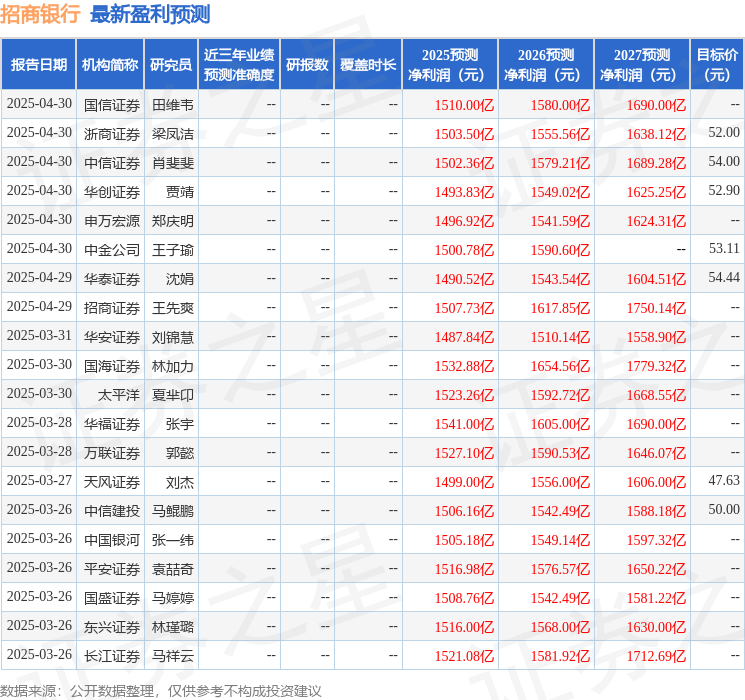The width and height of the screenshot is (745, 700).
Task: Open the 天风证券 institution entry
Action: (112, 481)
